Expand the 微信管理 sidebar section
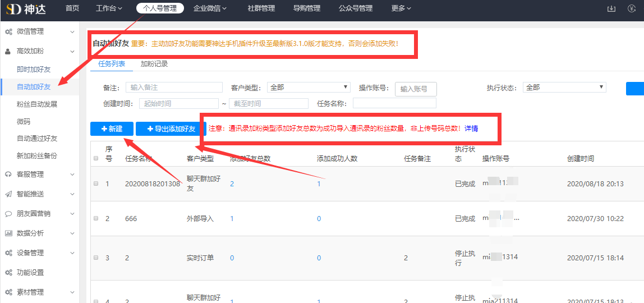The height and width of the screenshot is (303, 644). pyautogui.click(x=72, y=31)
